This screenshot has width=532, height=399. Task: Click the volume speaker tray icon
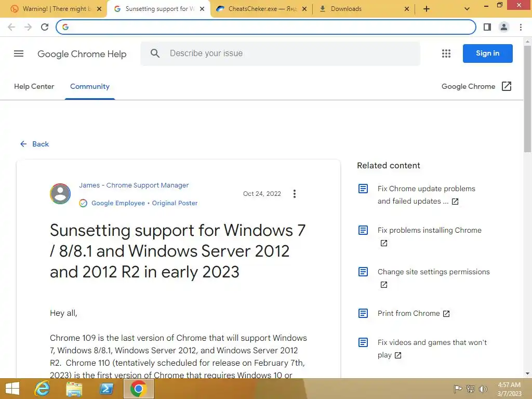point(483,389)
